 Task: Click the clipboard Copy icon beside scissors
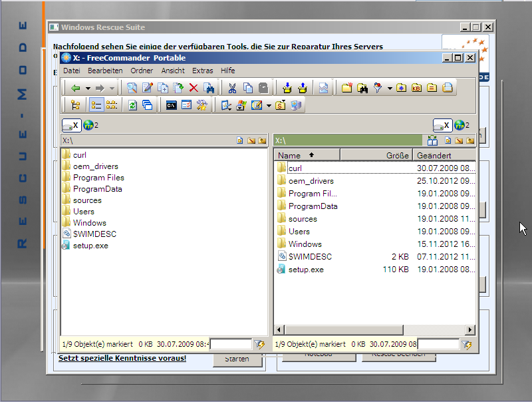pos(248,88)
